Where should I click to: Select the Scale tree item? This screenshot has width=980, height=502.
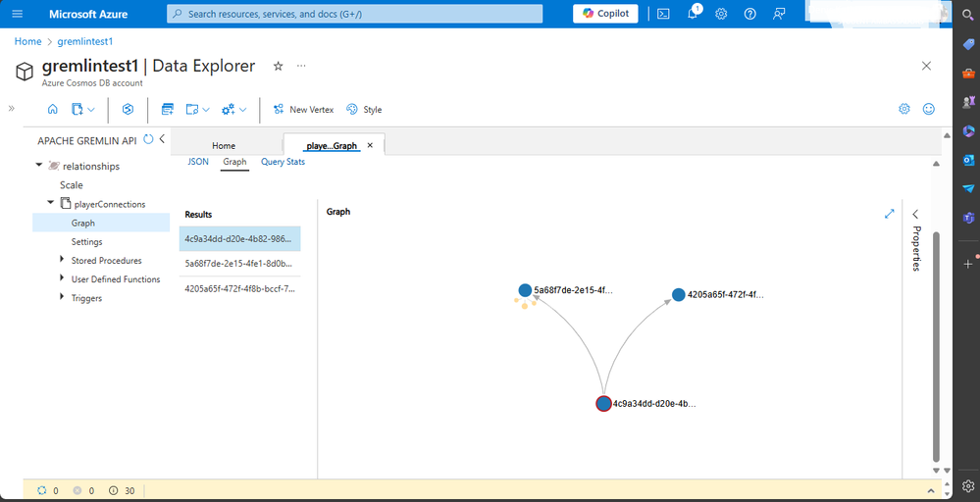pos(72,184)
